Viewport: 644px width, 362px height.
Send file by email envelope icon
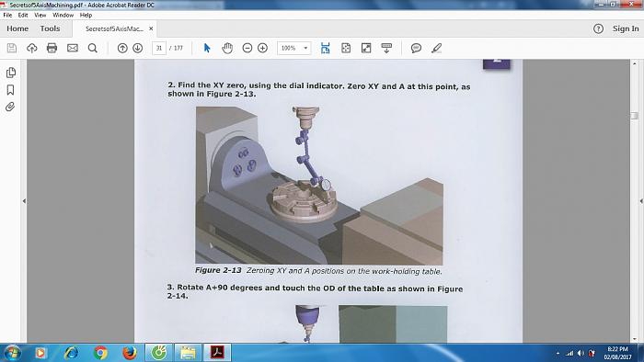tap(73, 48)
